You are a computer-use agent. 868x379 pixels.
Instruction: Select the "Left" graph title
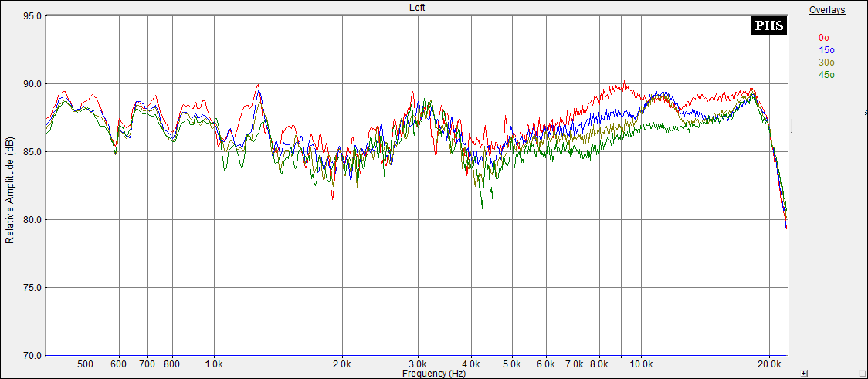pos(417,8)
